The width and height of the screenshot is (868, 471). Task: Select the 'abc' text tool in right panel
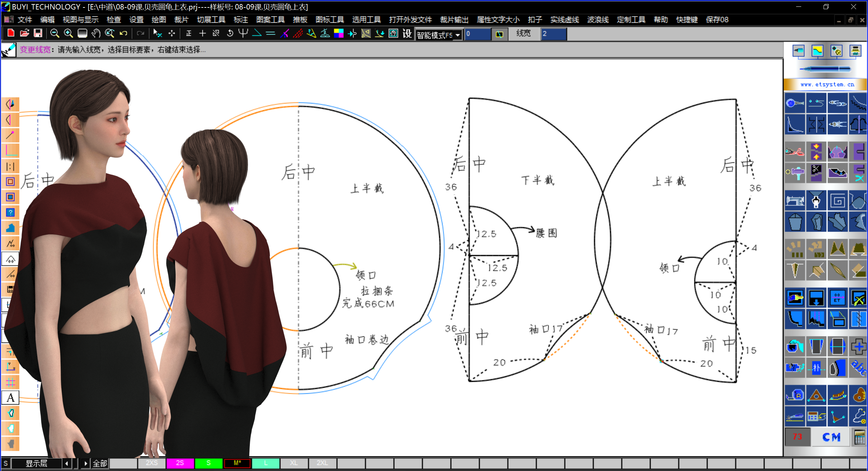pyautogui.click(x=859, y=368)
